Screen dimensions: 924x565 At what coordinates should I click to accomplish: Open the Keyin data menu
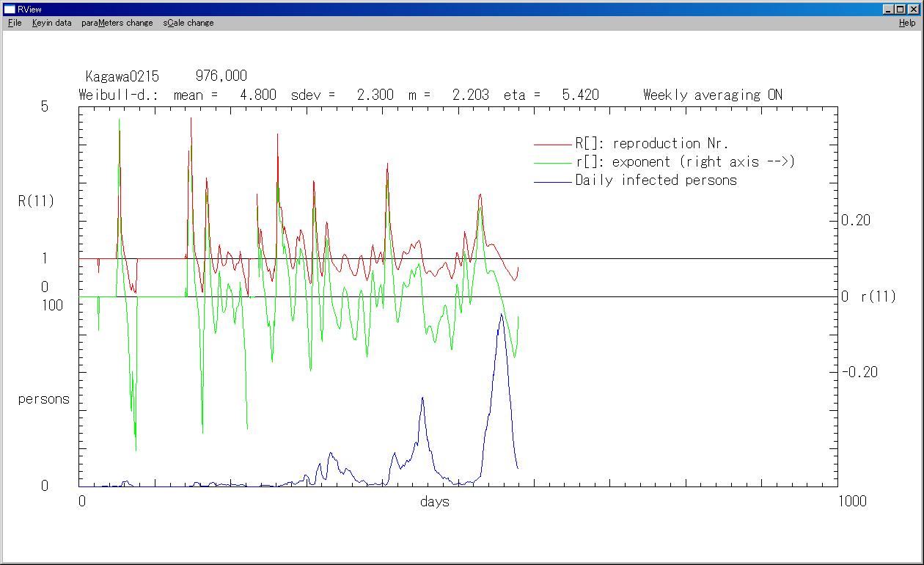[x=51, y=23]
